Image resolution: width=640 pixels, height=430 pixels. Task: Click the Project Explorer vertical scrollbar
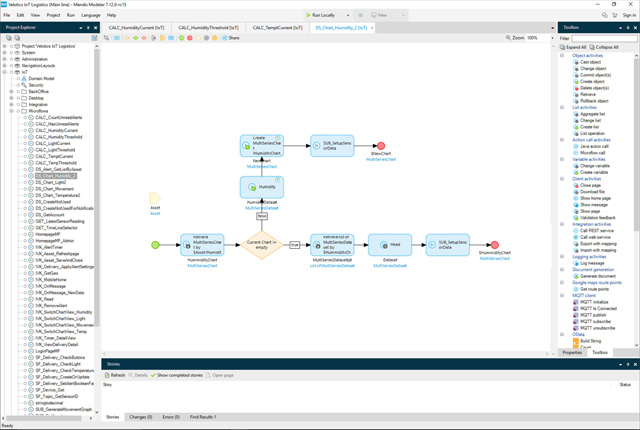(97, 188)
